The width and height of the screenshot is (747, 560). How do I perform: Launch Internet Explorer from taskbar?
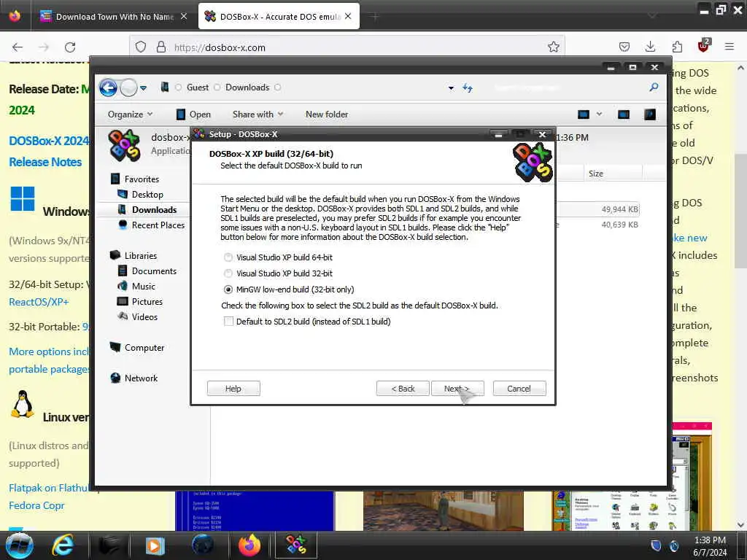click(63, 545)
